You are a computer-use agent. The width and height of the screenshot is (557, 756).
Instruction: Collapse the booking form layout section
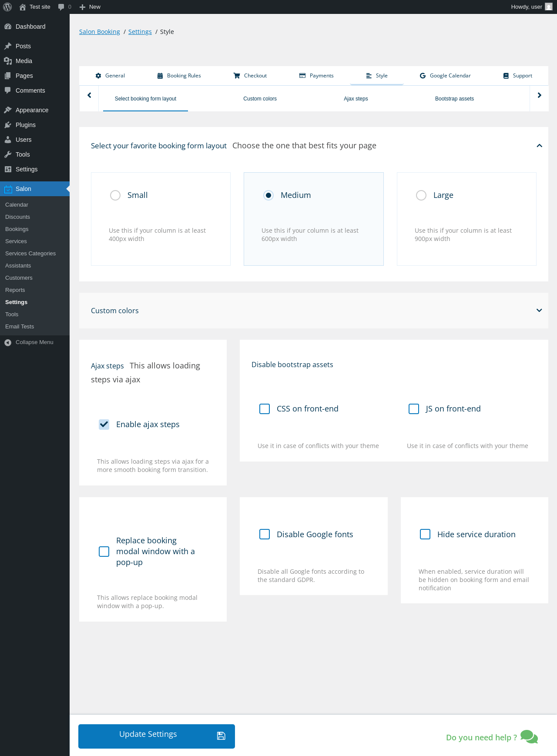click(x=539, y=146)
